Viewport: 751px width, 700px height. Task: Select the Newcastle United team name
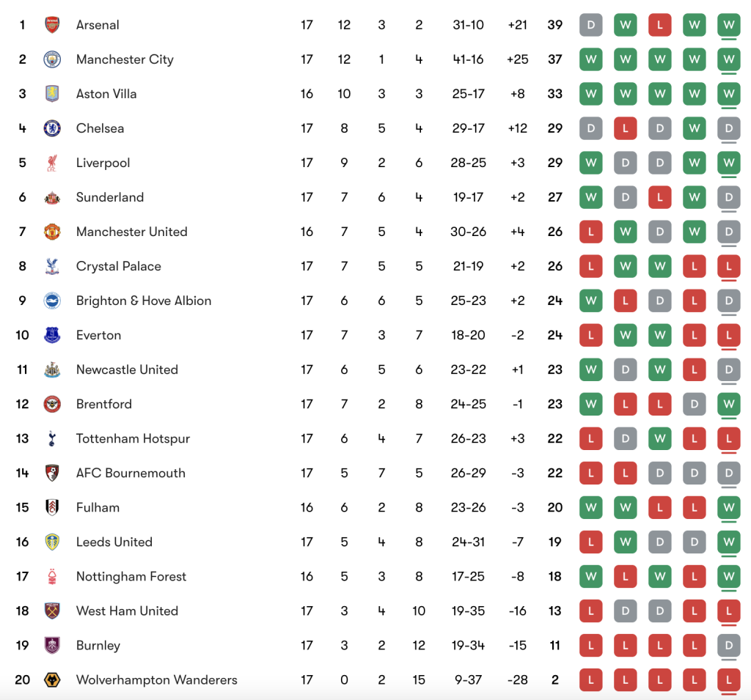(127, 369)
